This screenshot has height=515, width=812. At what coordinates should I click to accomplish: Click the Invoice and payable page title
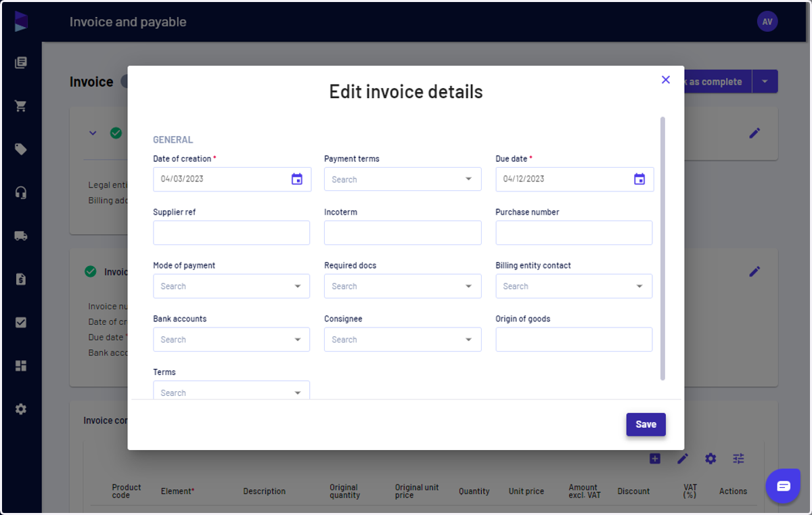tap(128, 22)
